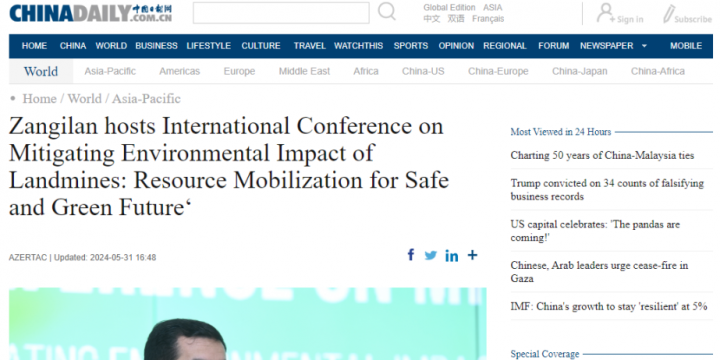Click the Subscribe link text
The width and height of the screenshot is (720, 360).
click(693, 19)
